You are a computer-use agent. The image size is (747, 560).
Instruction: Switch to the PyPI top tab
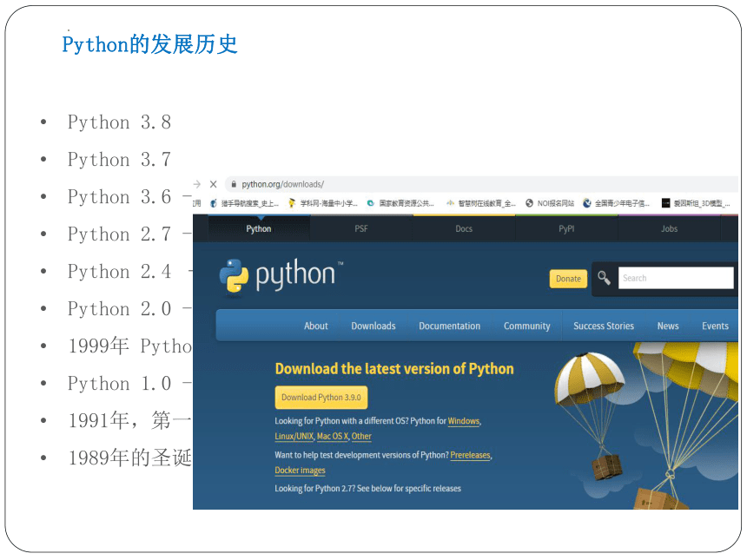tap(566, 228)
